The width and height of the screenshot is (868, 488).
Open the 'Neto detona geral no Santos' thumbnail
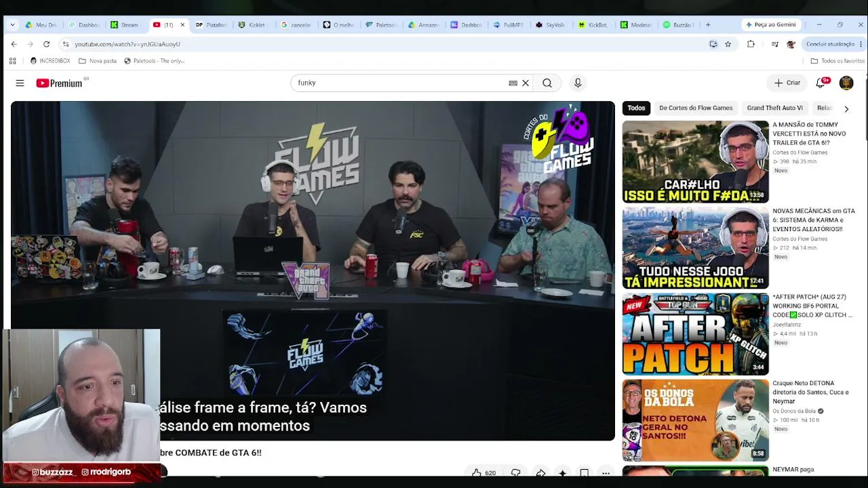pyautogui.click(x=696, y=420)
